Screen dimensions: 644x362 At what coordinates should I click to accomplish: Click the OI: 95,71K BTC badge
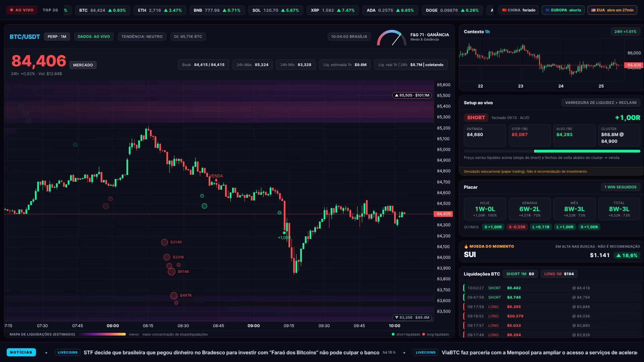pos(188,37)
